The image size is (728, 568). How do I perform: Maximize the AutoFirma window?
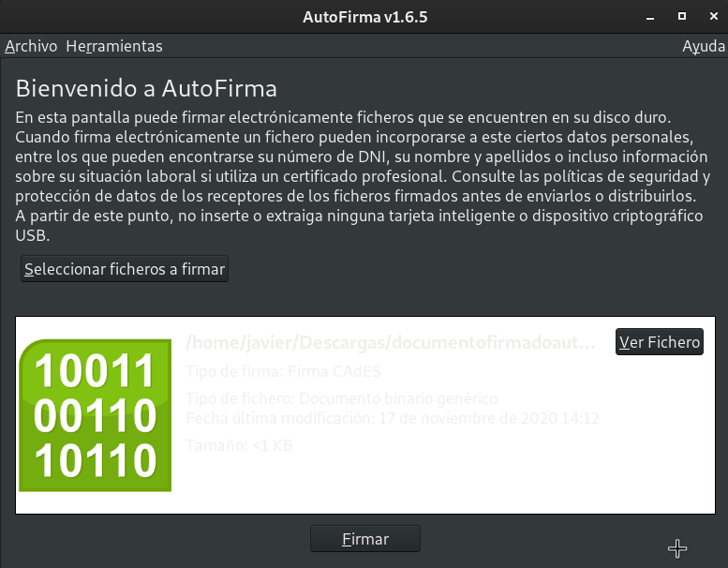pos(682,17)
